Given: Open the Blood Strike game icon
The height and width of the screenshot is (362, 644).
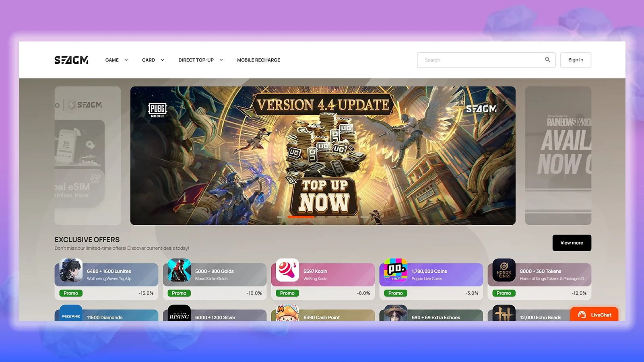Looking at the screenshot, I should pyautogui.click(x=179, y=270).
